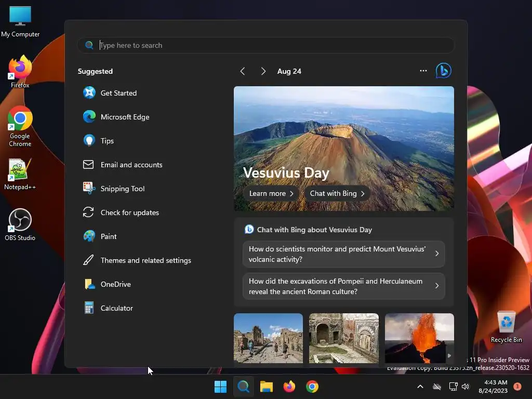532x399 pixels.
Task: Open the scientists monitor Vesuvius question chevron
Action: pos(437,254)
